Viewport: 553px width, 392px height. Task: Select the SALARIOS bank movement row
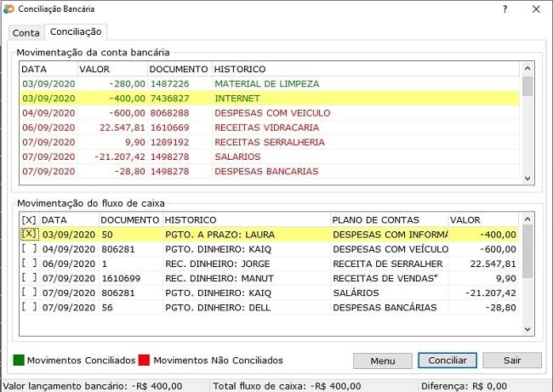pyautogui.click(x=270, y=156)
